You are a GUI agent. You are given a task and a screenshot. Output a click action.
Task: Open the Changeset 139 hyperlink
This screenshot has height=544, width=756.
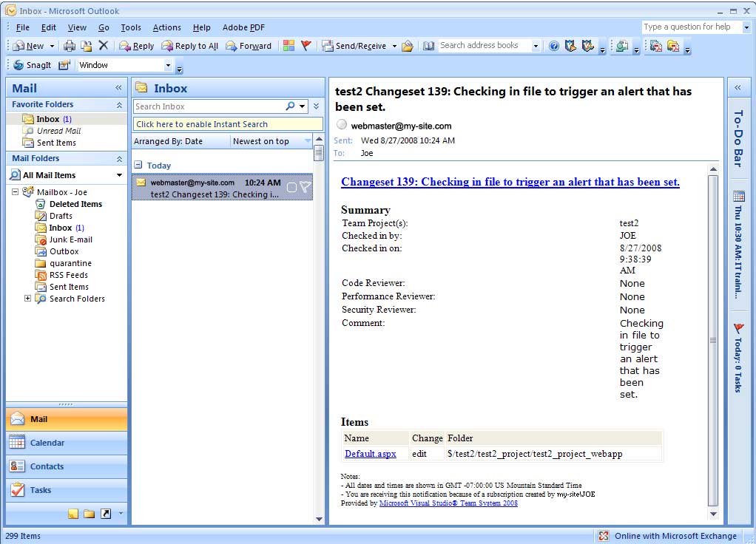coord(510,182)
